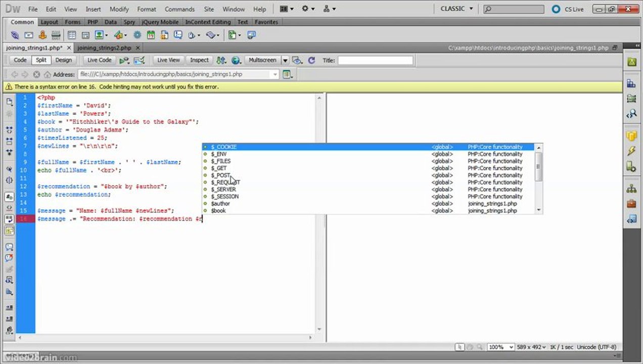The height and width of the screenshot is (364, 643).
Task: Click the Home icon in address bar
Action: (47, 74)
